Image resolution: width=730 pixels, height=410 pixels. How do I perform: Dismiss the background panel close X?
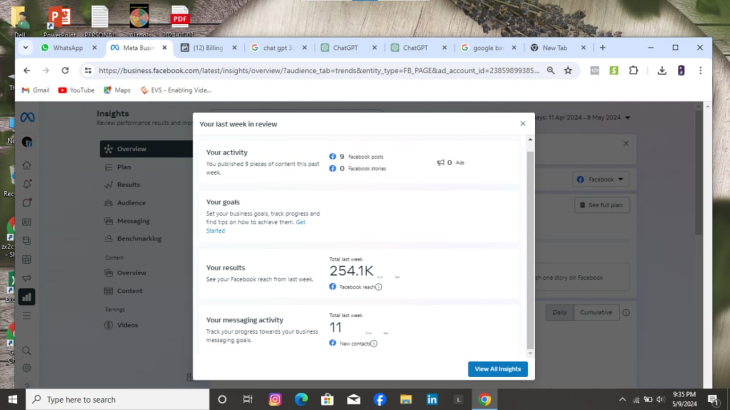click(626, 143)
